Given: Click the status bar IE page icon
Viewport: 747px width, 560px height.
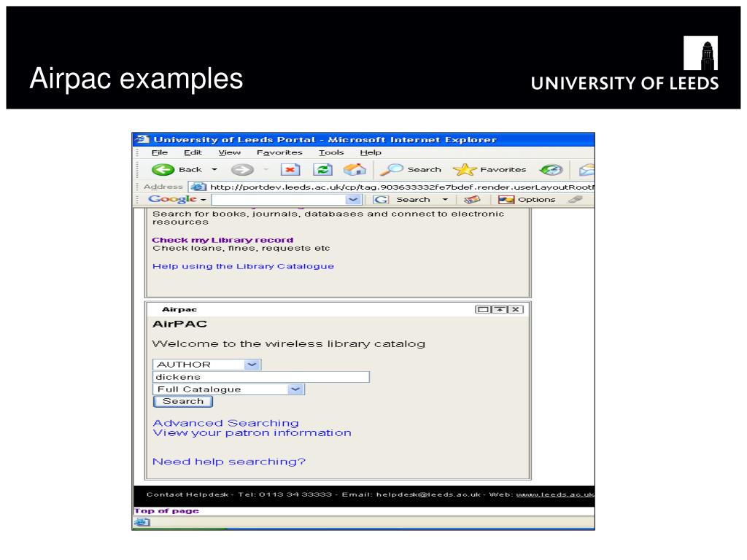Looking at the screenshot, I should [x=142, y=522].
